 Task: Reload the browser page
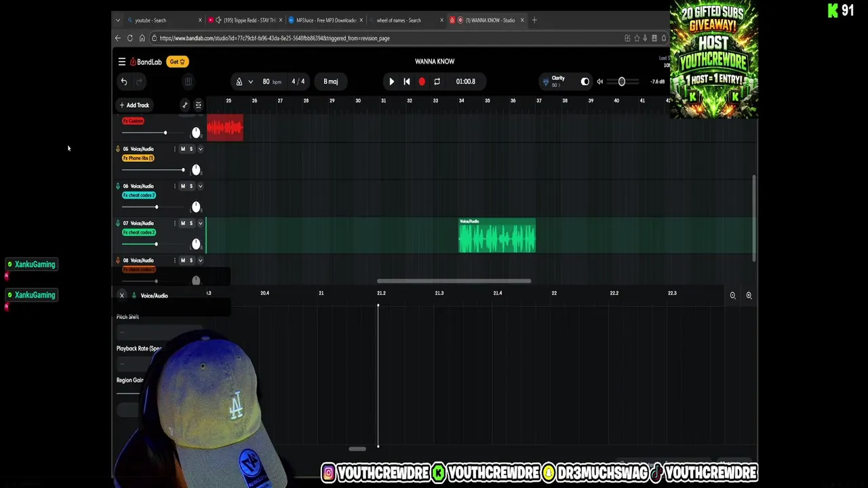[130, 38]
